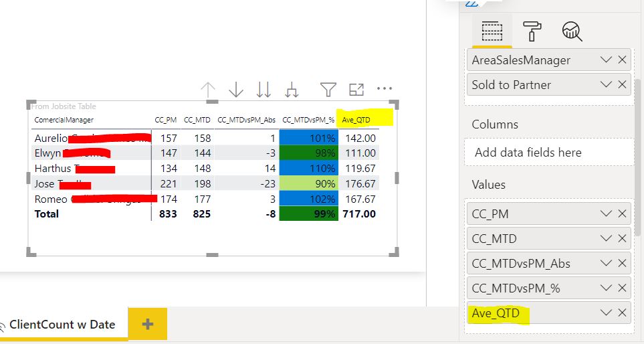Click the table's right-middle resize handle

[397, 178]
